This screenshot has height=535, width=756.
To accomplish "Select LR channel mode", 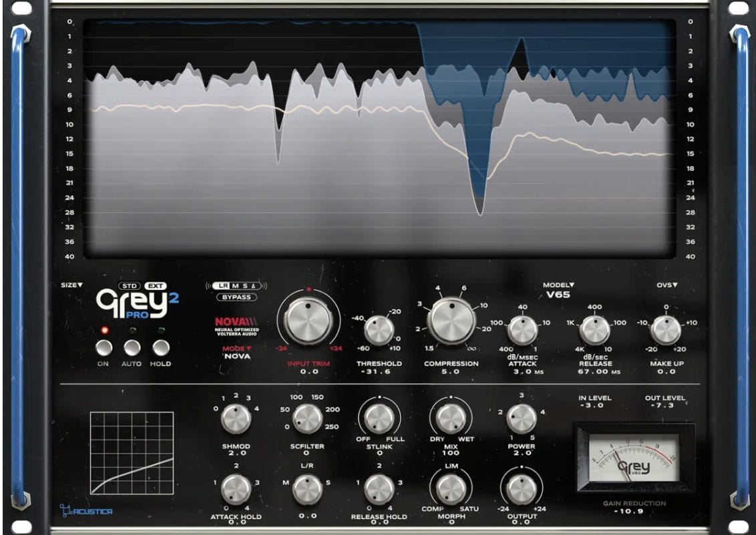I will [223, 286].
